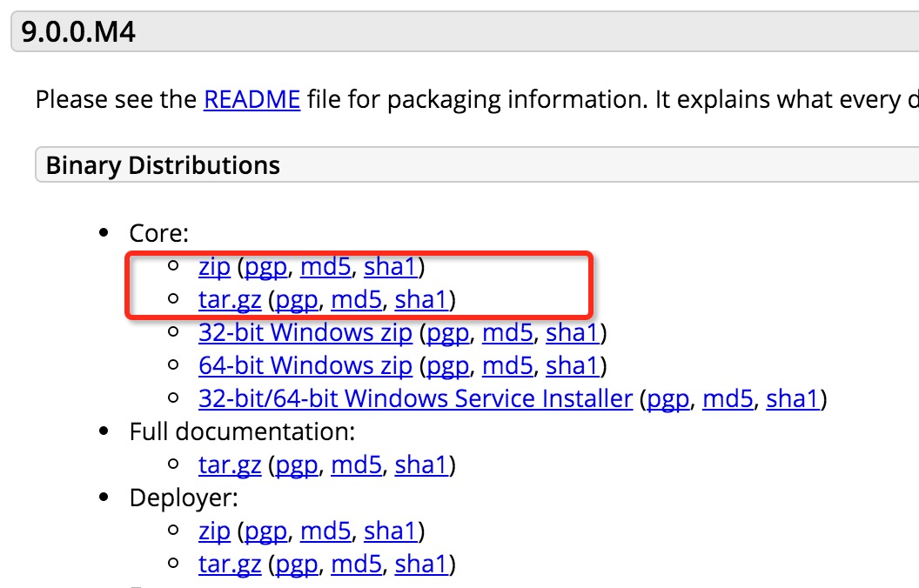
Task: Open md5 for 64-bit Windows zip
Action: (x=507, y=366)
